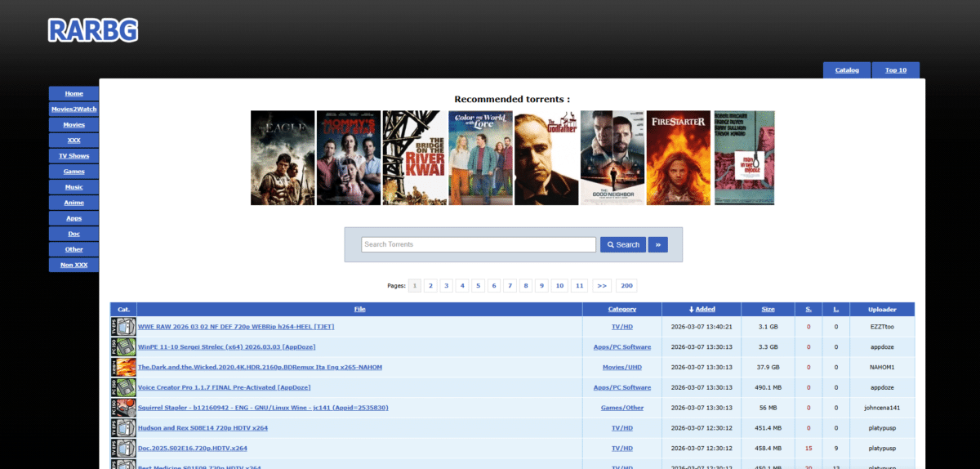Open the Catalog tab
The width and height of the screenshot is (980, 469).
pyautogui.click(x=847, y=70)
